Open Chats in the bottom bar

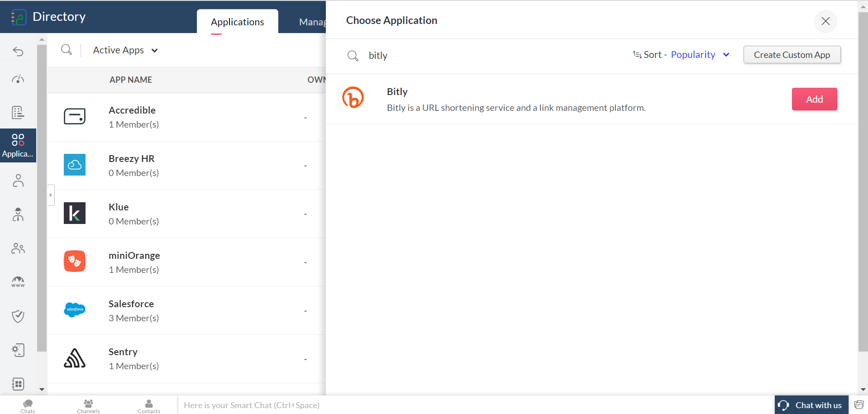click(28, 406)
